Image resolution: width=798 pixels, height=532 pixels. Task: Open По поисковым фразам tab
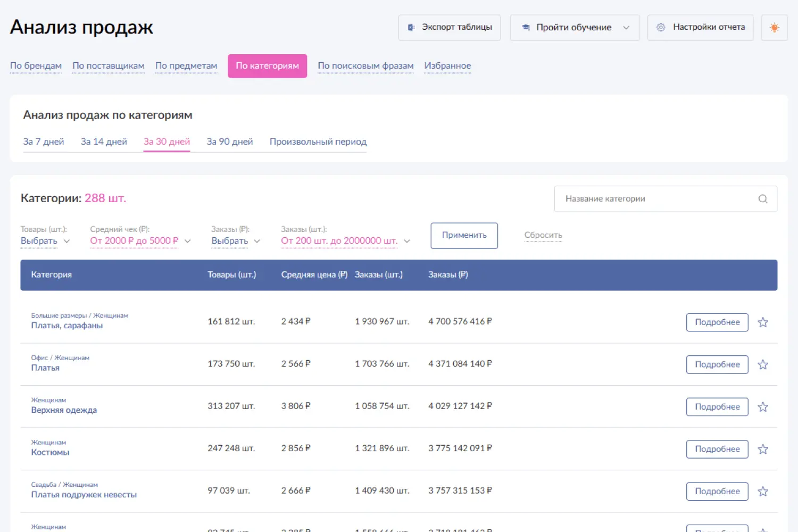[x=365, y=66]
